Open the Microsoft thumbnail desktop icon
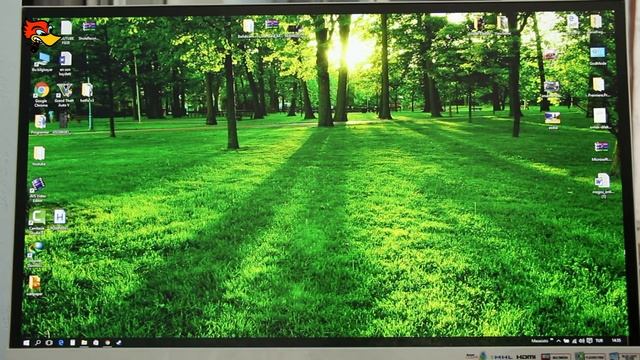 [601, 147]
